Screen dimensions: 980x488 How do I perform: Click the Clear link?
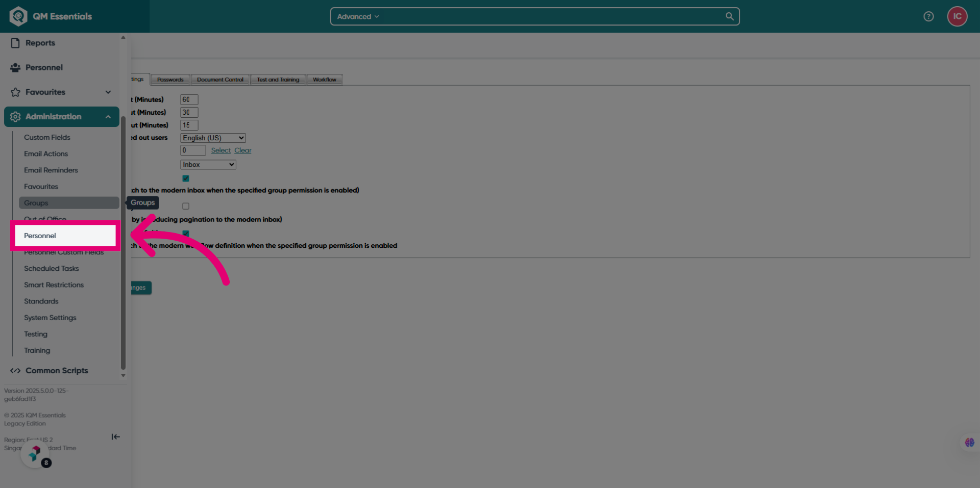click(x=243, y=150)
